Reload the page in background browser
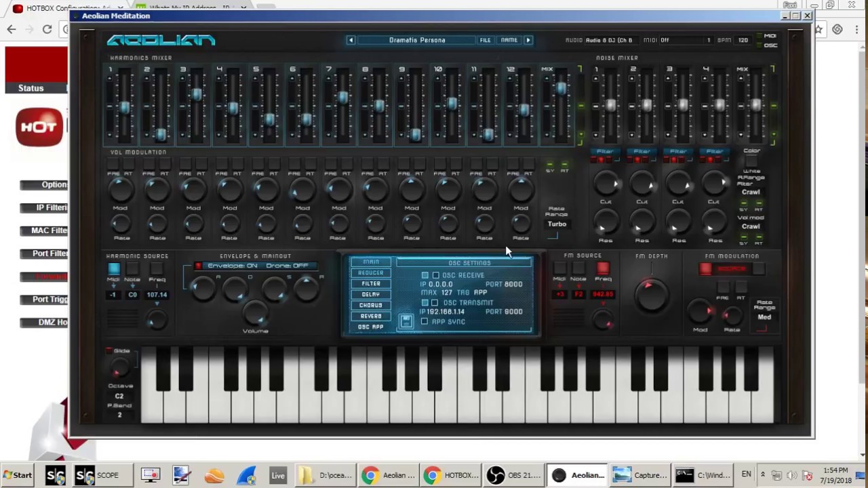Screen dimensions: 868x488 tap(47, 29)
